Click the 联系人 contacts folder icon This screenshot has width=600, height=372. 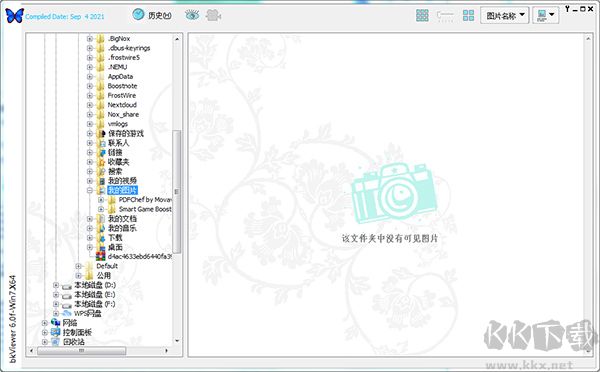point(101,143)
